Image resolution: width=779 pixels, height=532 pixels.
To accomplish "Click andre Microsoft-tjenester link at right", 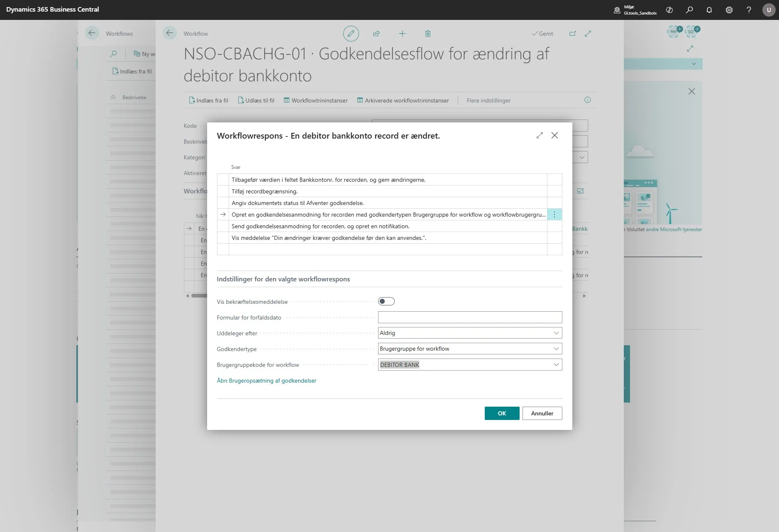I will point(674,229).
